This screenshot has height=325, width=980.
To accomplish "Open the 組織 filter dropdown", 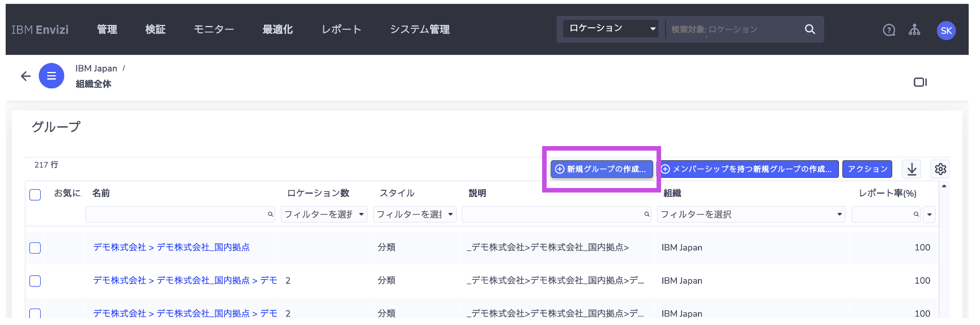I will pyautogui.click(x=751, y=214).
